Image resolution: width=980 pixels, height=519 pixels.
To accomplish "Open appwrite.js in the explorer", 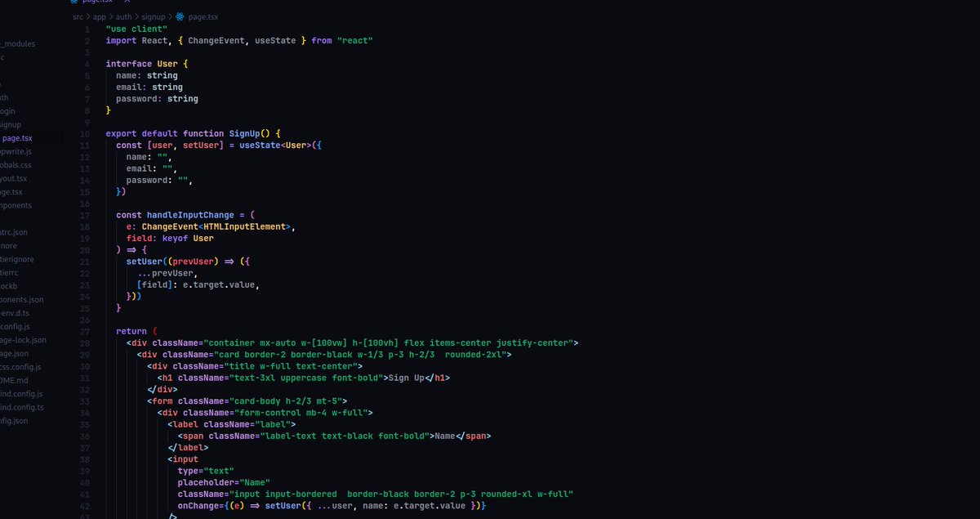I will click(x=16, y=151).
